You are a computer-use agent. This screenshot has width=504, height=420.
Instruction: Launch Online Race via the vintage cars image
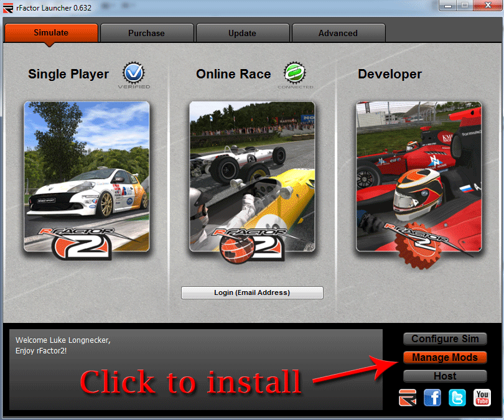[253, 177]
